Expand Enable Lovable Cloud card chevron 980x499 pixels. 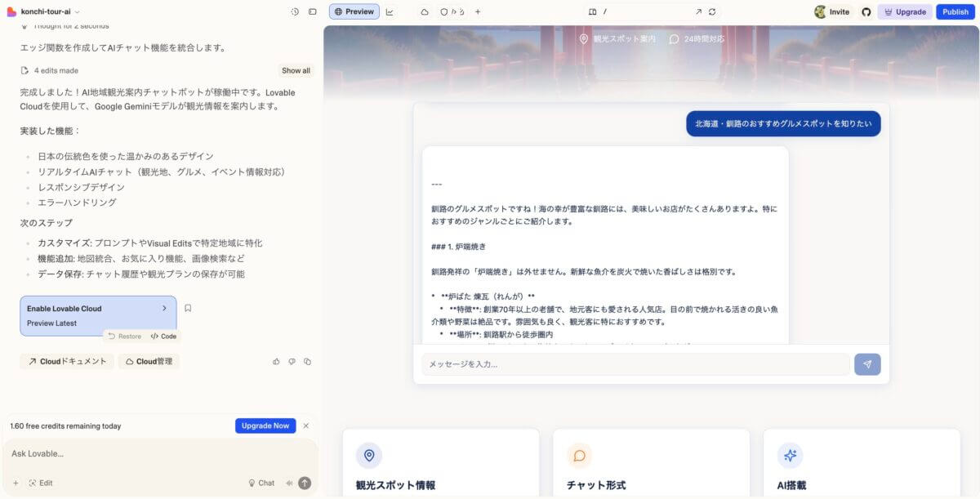[x=164, y=309]
